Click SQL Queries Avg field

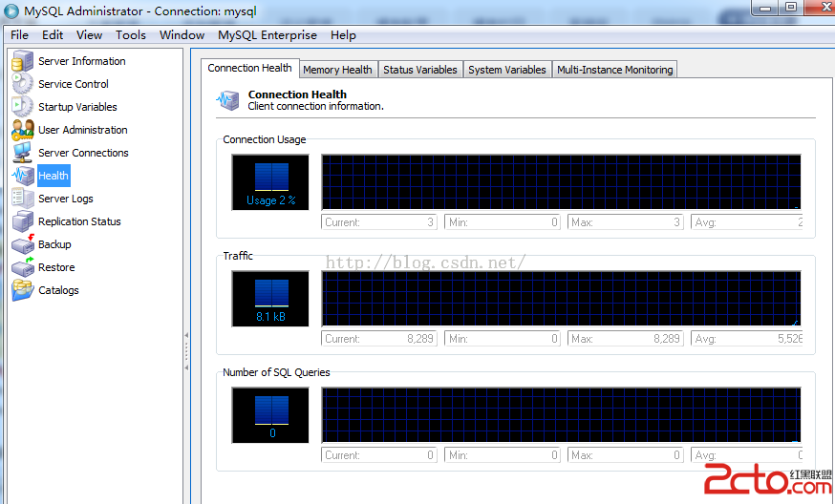tap(746, 455)
